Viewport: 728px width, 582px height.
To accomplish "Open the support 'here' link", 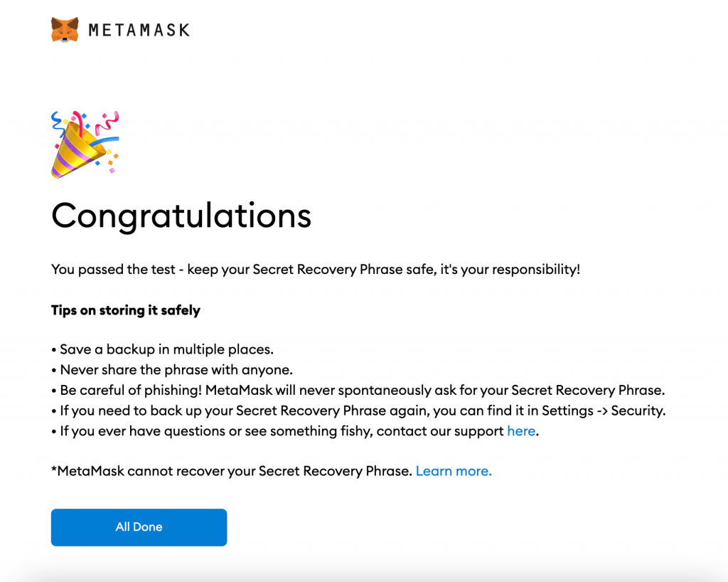I will pyautogui.click(x=521, y=431).
